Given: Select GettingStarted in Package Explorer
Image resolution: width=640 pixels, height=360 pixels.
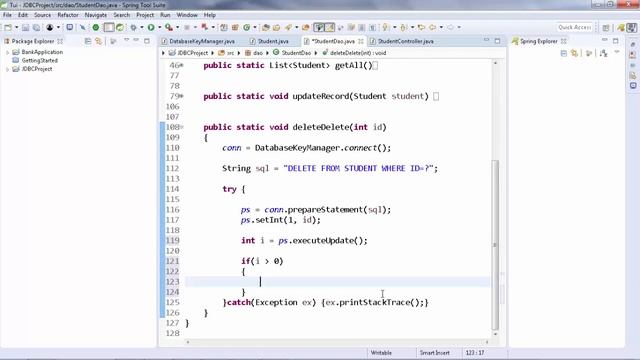Looking at the screenshot, I should click(40, 61).
